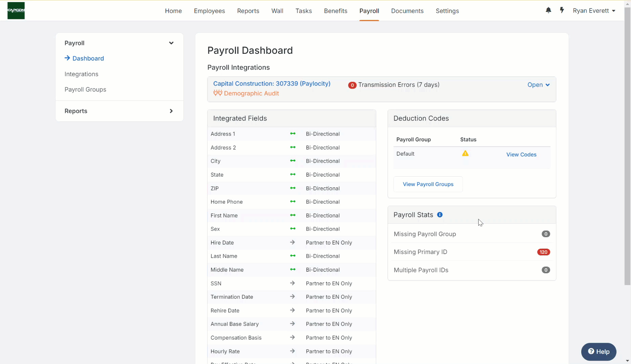Screen dimensions: 631x364
Task: Click the company logo in the header
Action: [x=16, y=10]
